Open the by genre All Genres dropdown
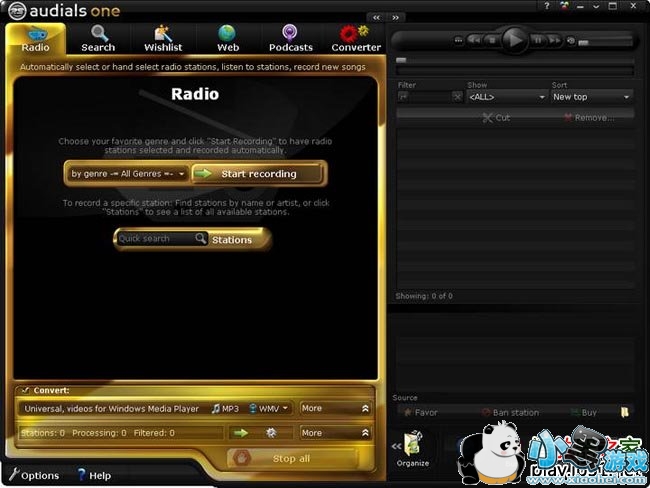 [128, 174]
